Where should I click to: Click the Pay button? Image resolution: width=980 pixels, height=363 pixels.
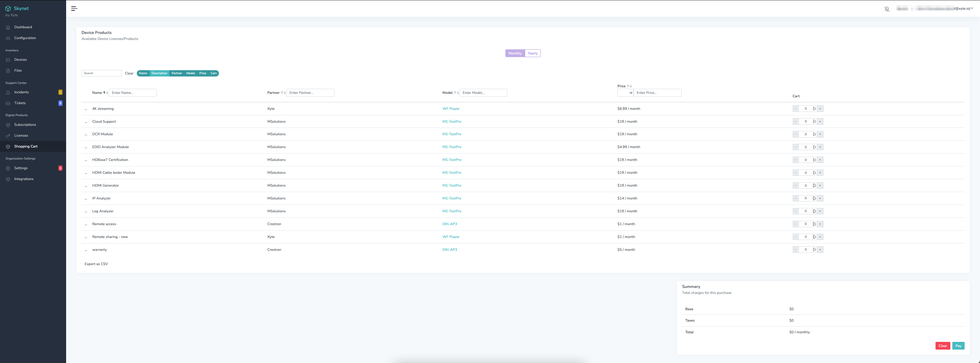coord(958,346)
